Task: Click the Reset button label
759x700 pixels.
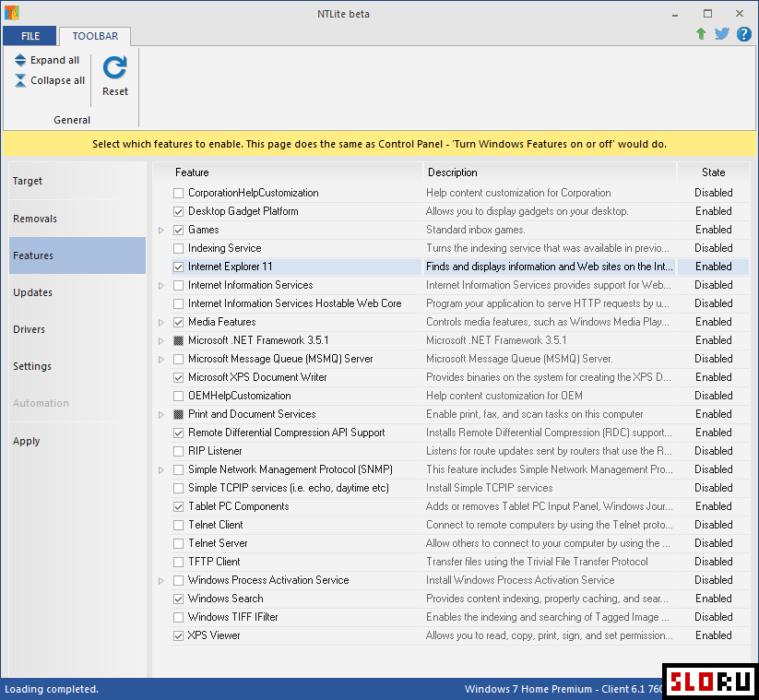Action: [x=115, y=91]
